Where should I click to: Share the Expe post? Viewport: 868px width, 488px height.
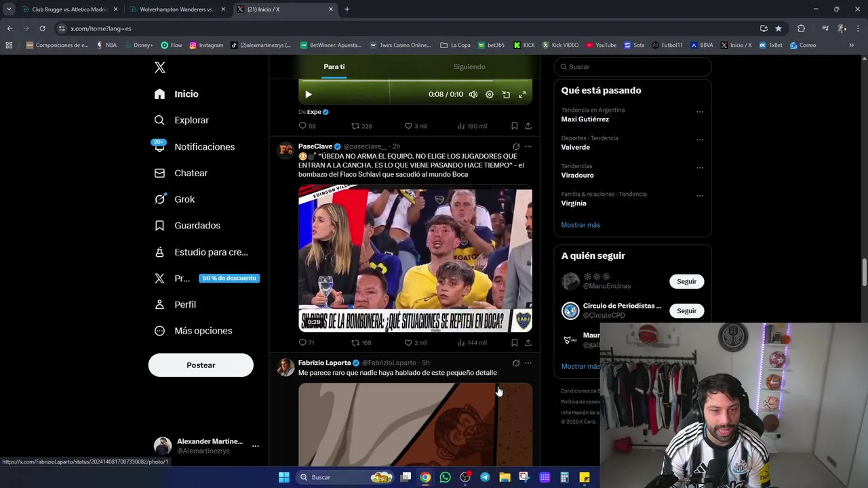point(528,126)
